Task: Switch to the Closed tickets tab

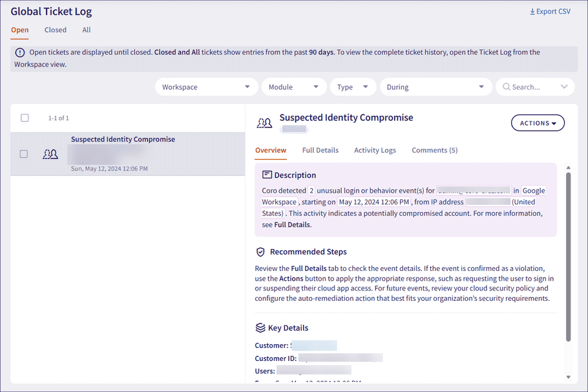Action: [56, 30]
